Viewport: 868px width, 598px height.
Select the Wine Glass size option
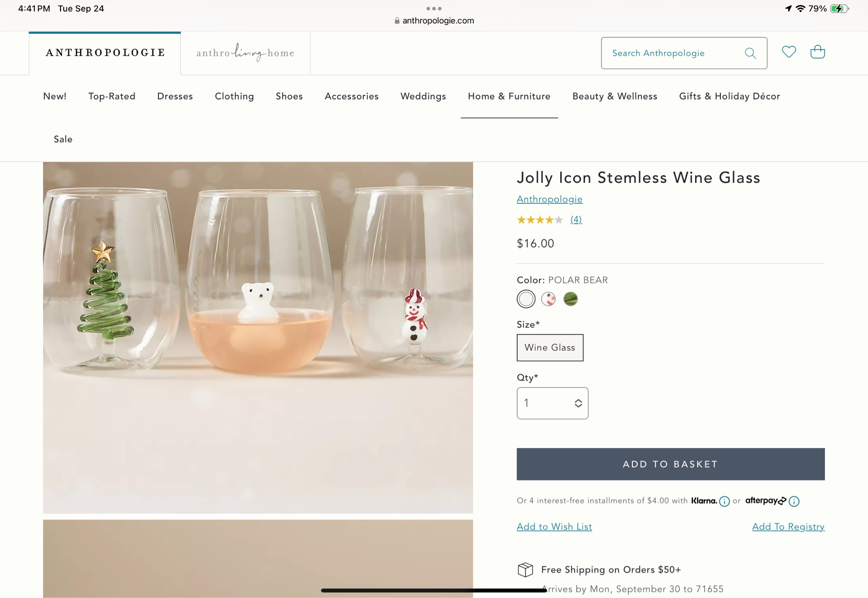click(x=550, y=347)
